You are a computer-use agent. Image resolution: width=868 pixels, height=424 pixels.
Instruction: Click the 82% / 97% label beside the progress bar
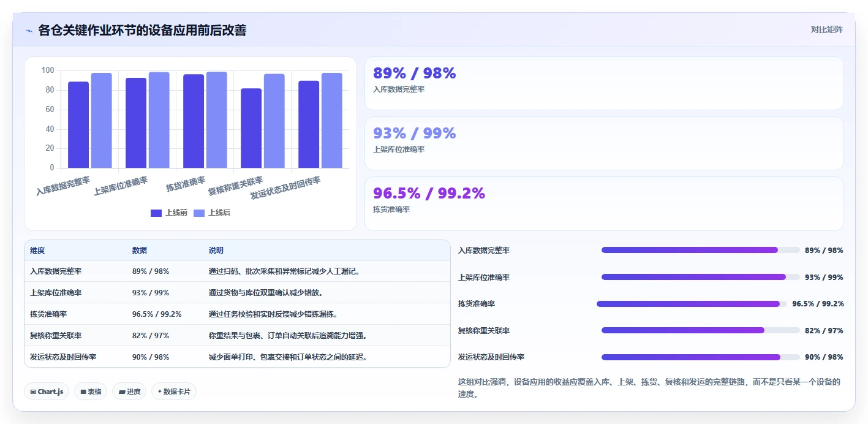824,331
